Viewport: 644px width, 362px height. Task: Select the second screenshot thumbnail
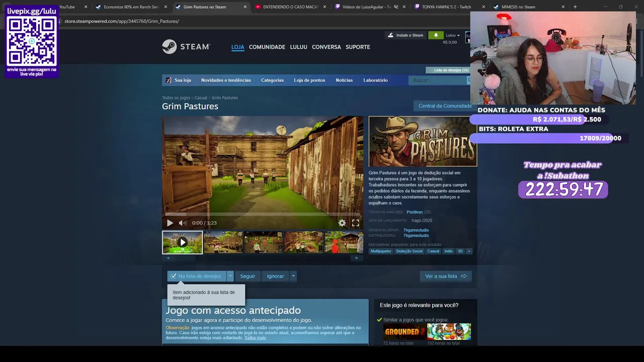(x=223, y=242)
